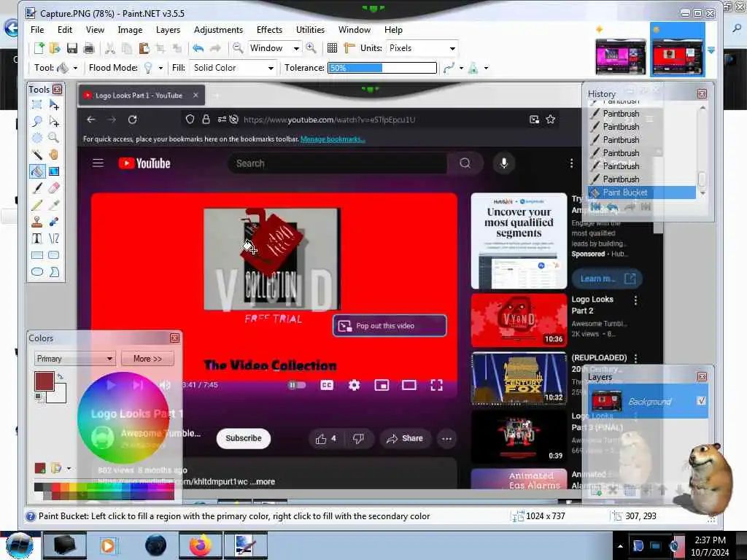Click the Undo toolbar arrow
The width and height of the screenshot is (747, 560).
(198, 48)
